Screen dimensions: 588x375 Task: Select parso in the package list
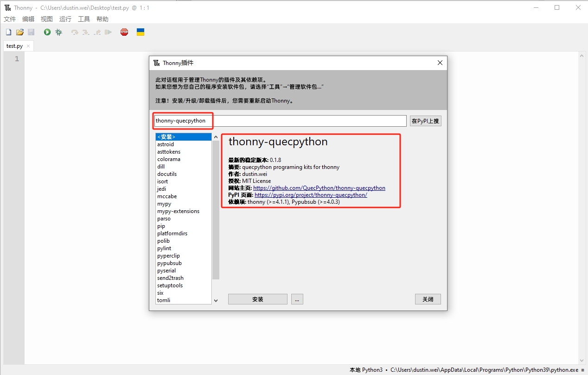click(184, 219)
